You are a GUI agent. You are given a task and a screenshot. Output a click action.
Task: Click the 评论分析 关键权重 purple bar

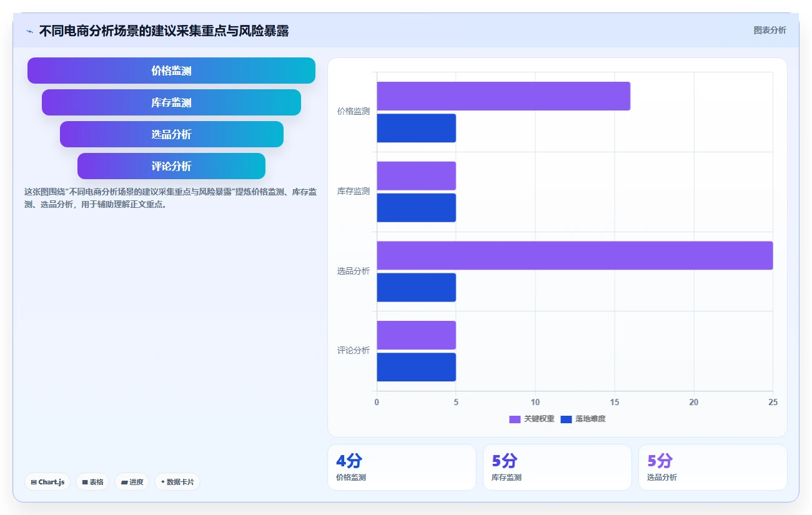416,335
